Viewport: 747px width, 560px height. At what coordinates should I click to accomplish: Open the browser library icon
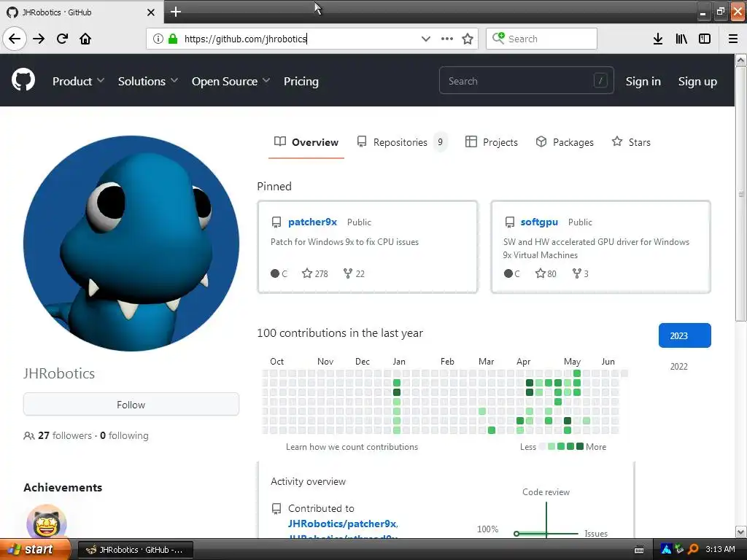click(681, 39)
